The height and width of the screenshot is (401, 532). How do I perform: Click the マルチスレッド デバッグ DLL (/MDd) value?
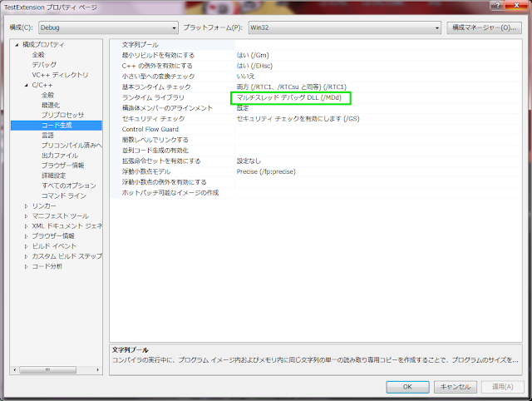coord(289,98)
